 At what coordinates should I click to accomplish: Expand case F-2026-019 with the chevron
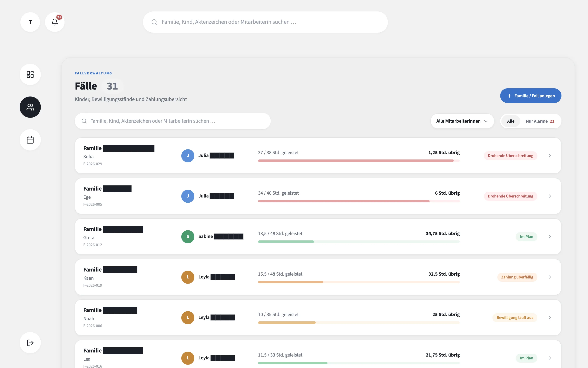(550, 277)
